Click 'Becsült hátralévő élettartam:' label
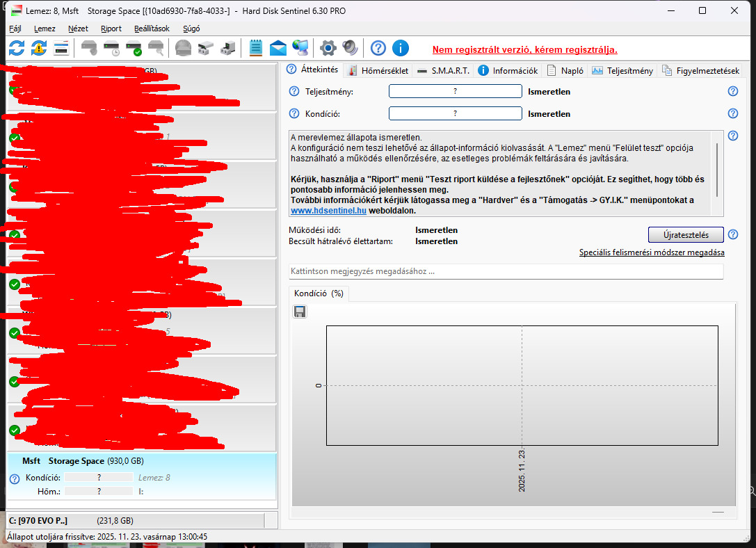The width and height of the screenshot is (756, 548). pos(341,241)
